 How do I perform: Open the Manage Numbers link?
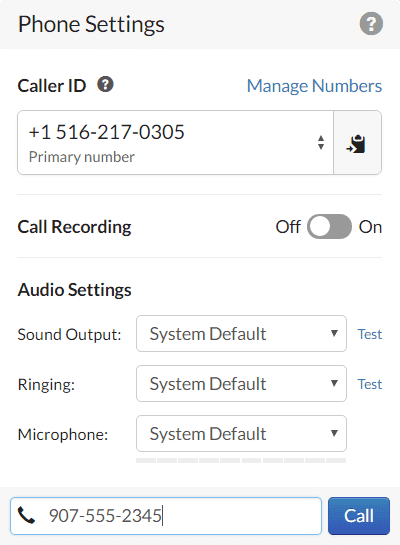314,86
